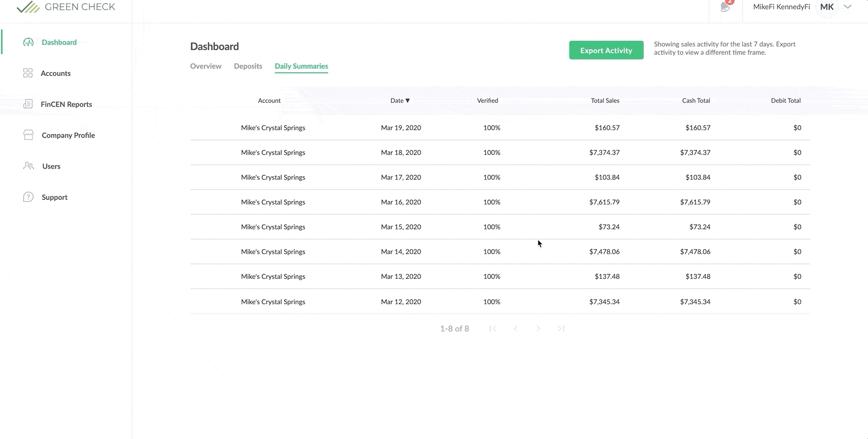
Task: Sort table by the Date column
Action: [400, 101]
